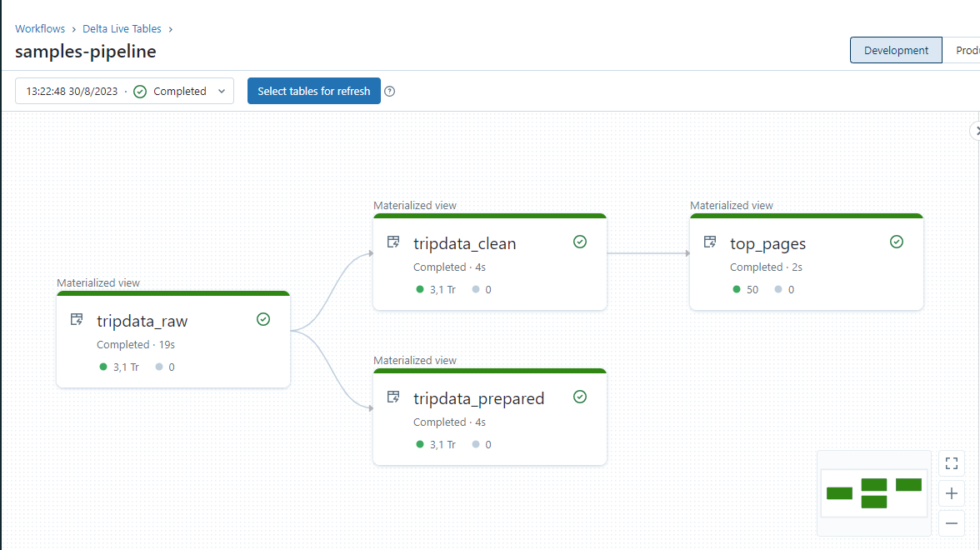Click the tripdata_clean table icon
The width and height of the screenshot is (980, 550).
point(393,242)
